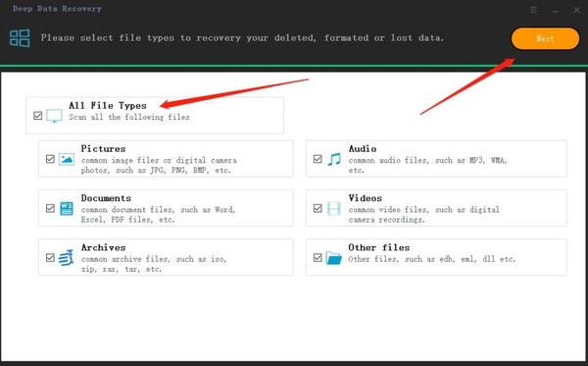Viewport: 588px width, 366px height.
Task: Uncheck the Archives checkbox
Action: tap(50, 257)
